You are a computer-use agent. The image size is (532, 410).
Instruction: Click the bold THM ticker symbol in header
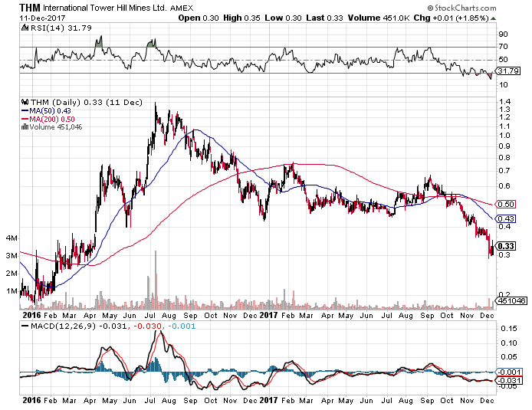click(30, 8)
